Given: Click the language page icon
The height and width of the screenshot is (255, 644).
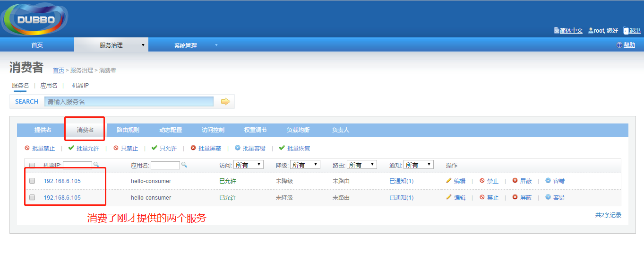Looking at the screenshot, I should [x=557, y=30].
